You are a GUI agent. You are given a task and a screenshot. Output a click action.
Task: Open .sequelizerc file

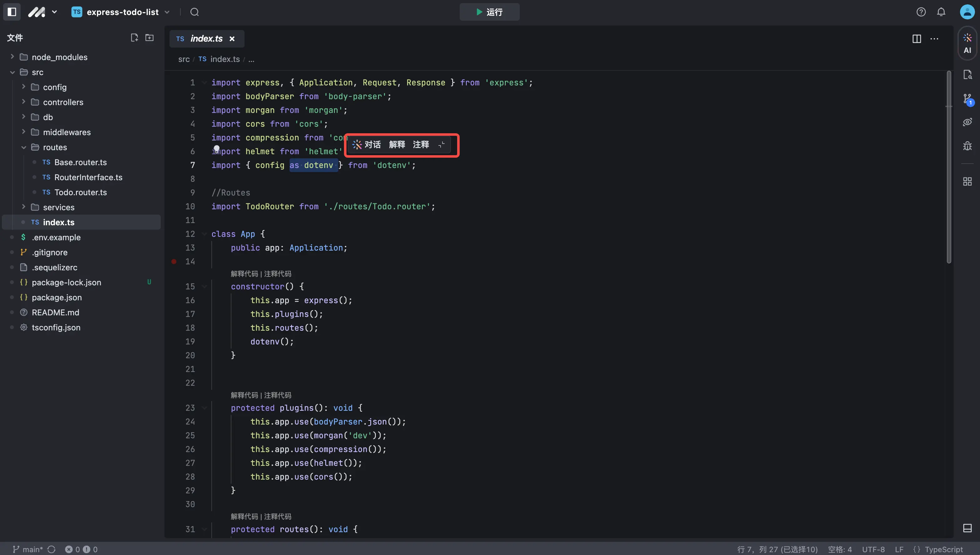coord(81,267)
